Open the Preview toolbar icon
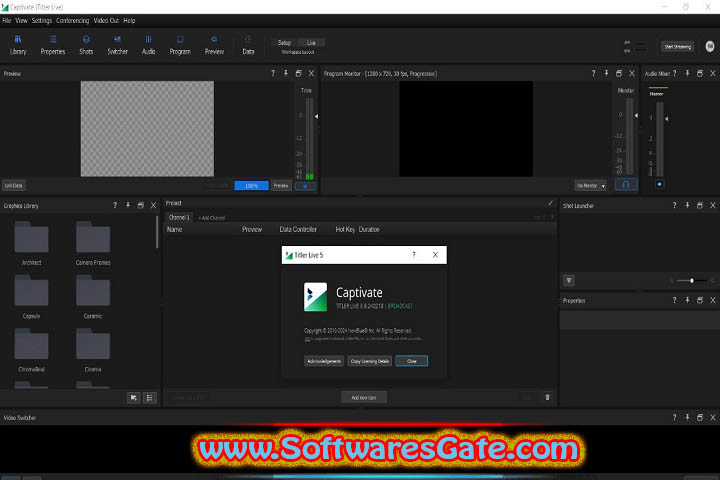 pyautogui.click(x=214, y=45)
